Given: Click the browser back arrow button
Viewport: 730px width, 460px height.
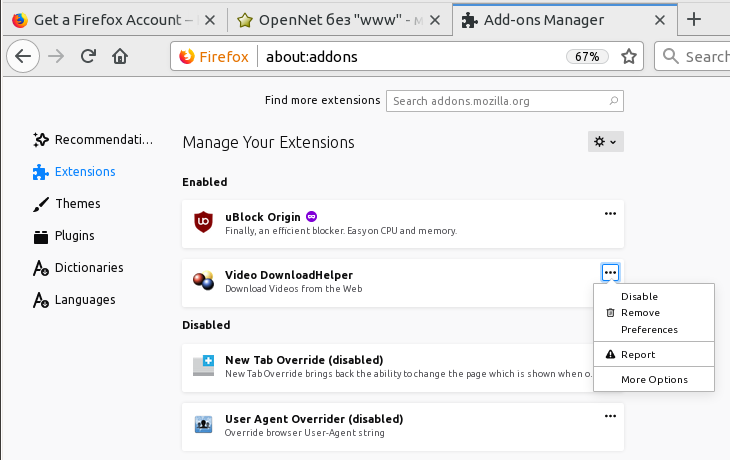Looking at the screenshot, I should pyautogui.click(x=25, y=57).
